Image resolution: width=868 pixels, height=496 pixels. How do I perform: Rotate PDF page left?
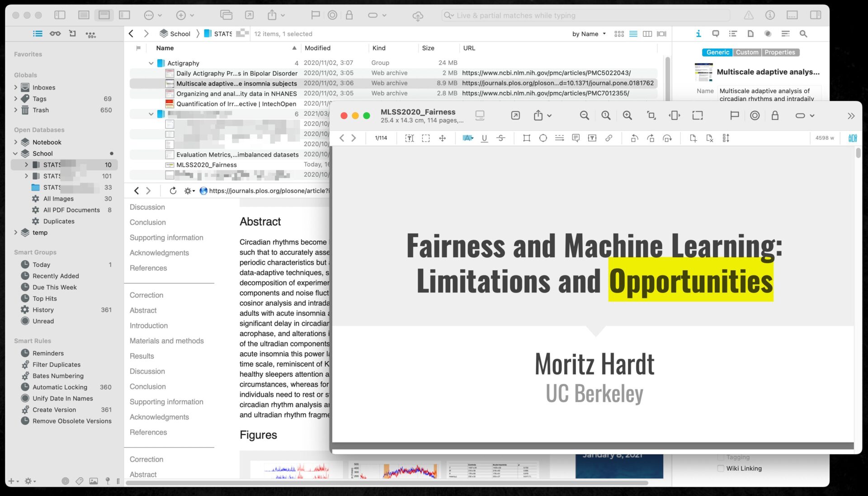634,138
